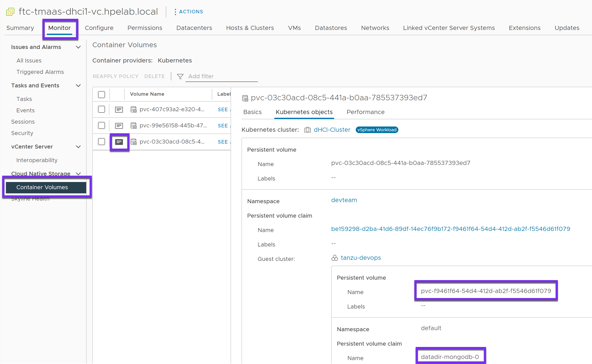Tick checkbox for pvc-03c30acd volume row
The width and height of the screenshot is (592, 364).
pyautogui.click(x=102, y=142)
